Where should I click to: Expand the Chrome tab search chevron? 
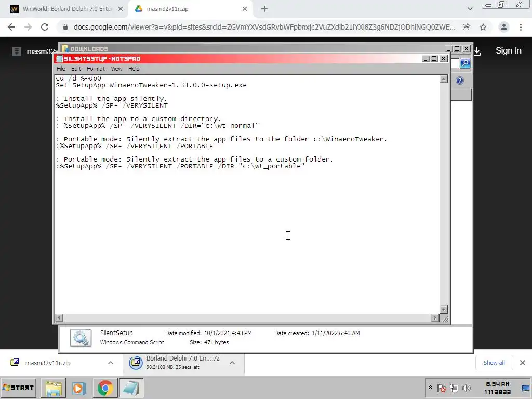point(470,9)
